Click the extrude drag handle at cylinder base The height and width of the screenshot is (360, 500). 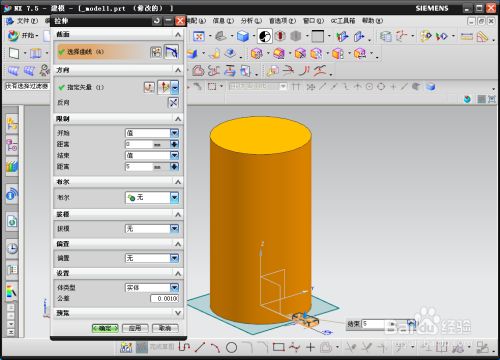[306, 320]
